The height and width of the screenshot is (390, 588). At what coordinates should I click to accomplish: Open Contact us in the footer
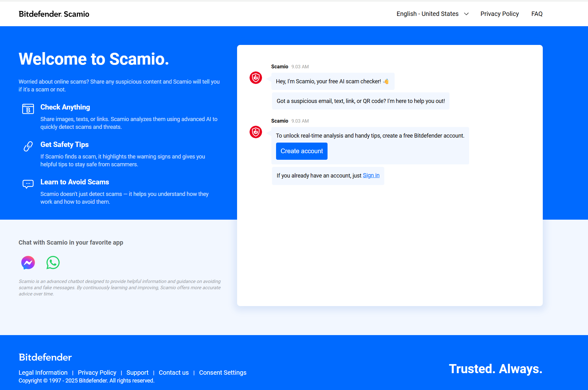tap(174, 373)
